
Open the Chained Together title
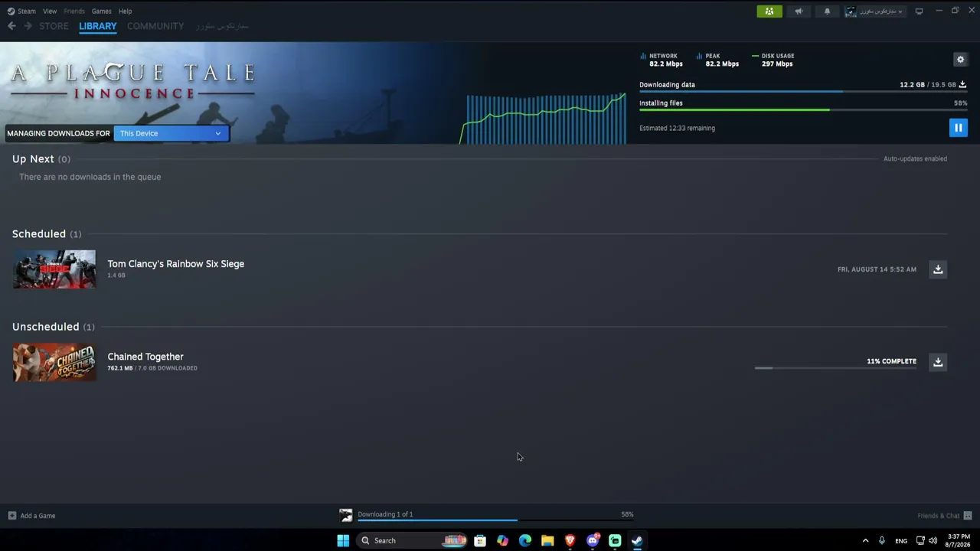coord(145,357)
